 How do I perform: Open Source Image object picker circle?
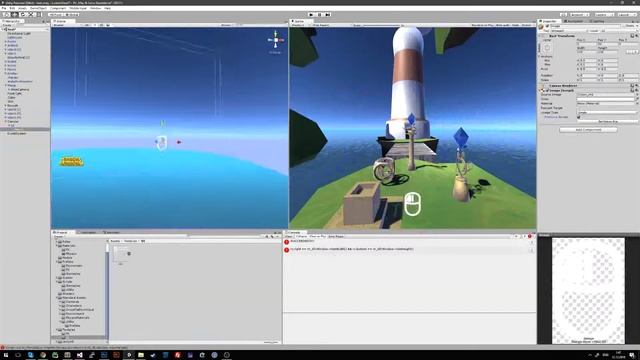637,94
